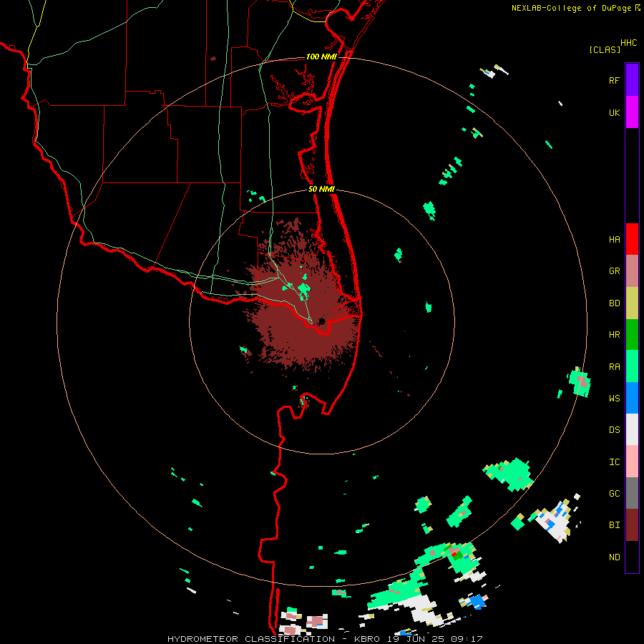This screenshot has height=644, width=644.
Task: Click the WS blue legend swatch
Action: click(x=632, y=398)
